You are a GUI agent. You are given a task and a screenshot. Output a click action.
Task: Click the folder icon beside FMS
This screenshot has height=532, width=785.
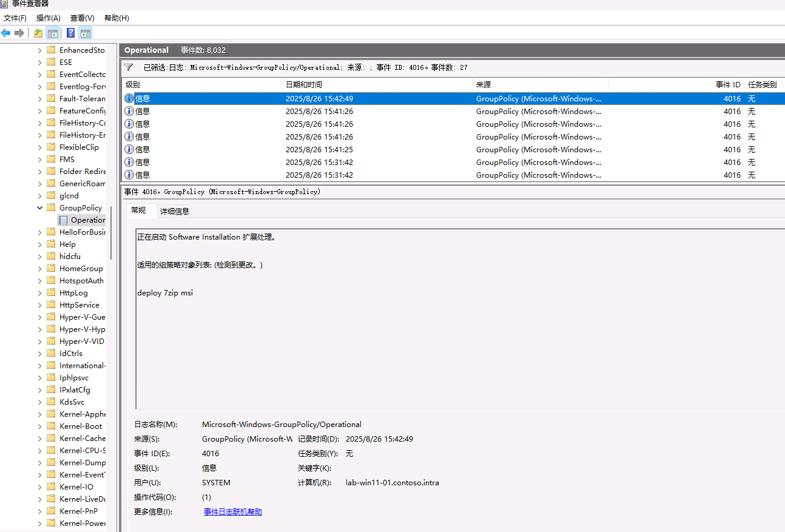[51, 159]
